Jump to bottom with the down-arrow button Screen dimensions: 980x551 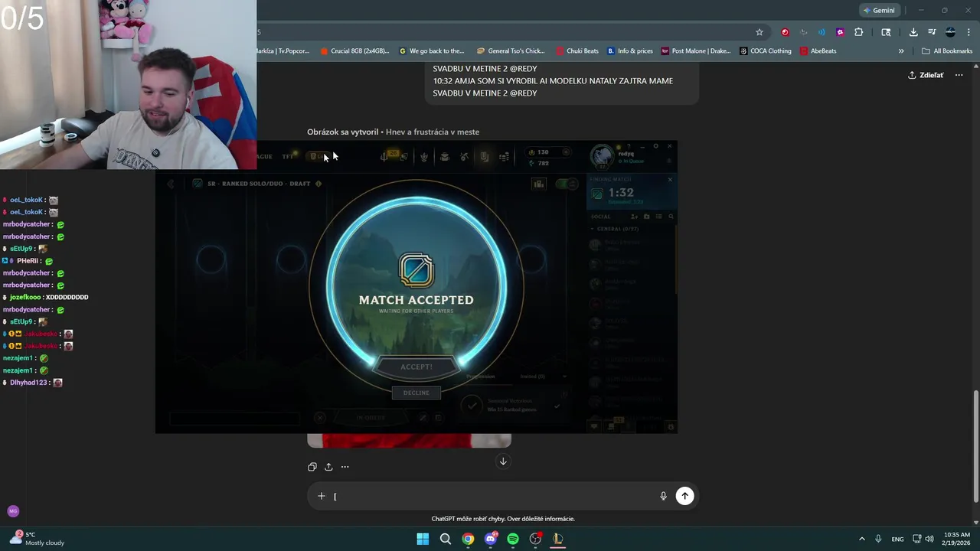(x=503, y=461)
